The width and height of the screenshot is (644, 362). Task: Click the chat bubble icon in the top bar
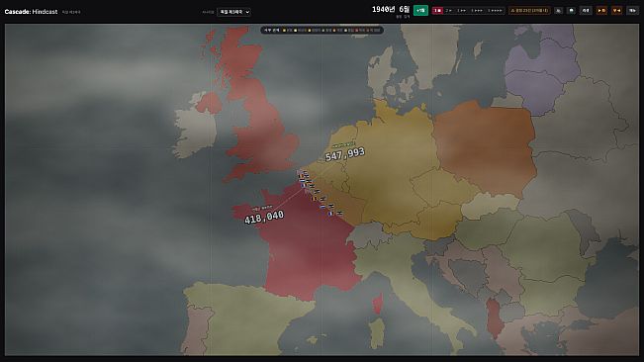tap(572, 10)
